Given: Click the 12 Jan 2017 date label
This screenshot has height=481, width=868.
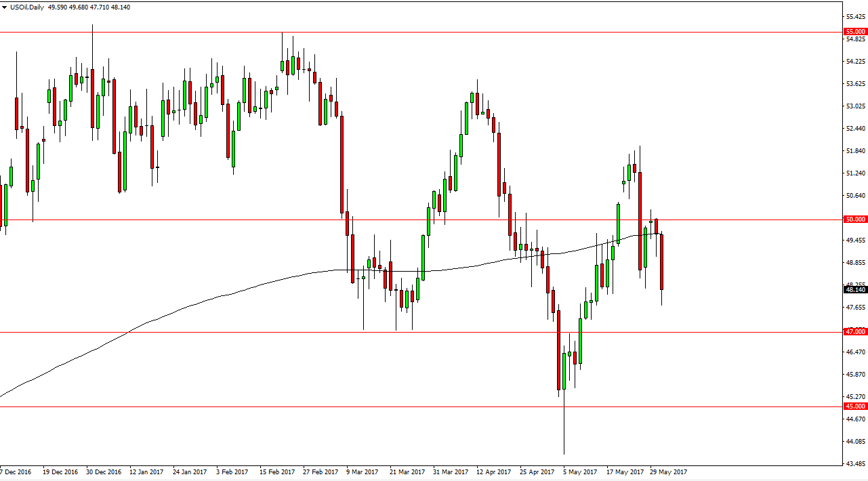Looking at the screenshot, I should pyautogui.click(x=146, y=472).
